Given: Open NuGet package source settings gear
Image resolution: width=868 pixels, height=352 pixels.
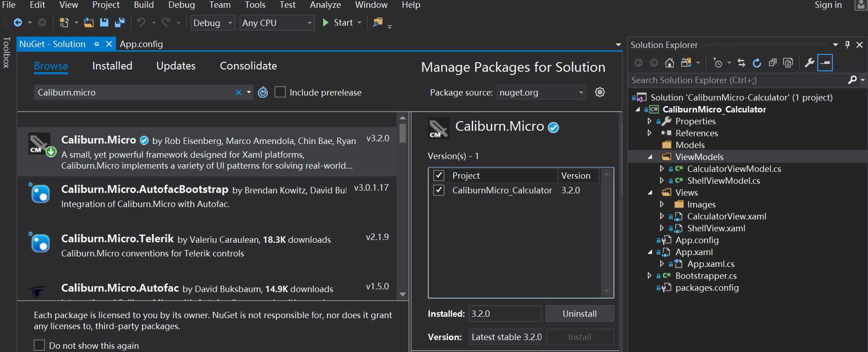Looking at the screenshot, I should click(600, 92).
